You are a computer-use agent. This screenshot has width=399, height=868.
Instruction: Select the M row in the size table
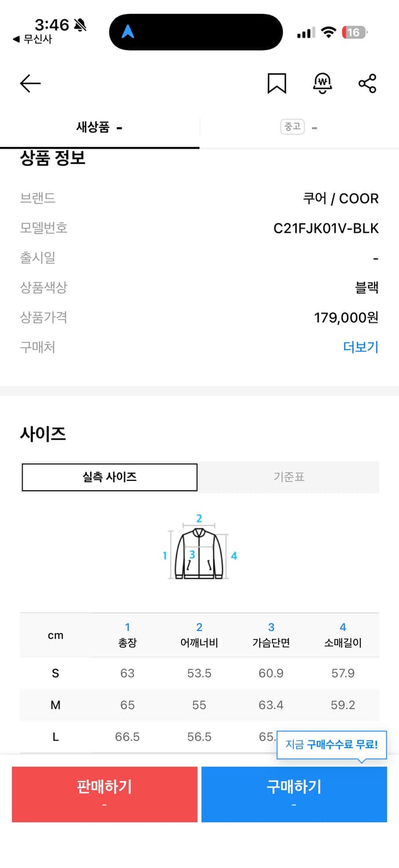pos(199,705)
